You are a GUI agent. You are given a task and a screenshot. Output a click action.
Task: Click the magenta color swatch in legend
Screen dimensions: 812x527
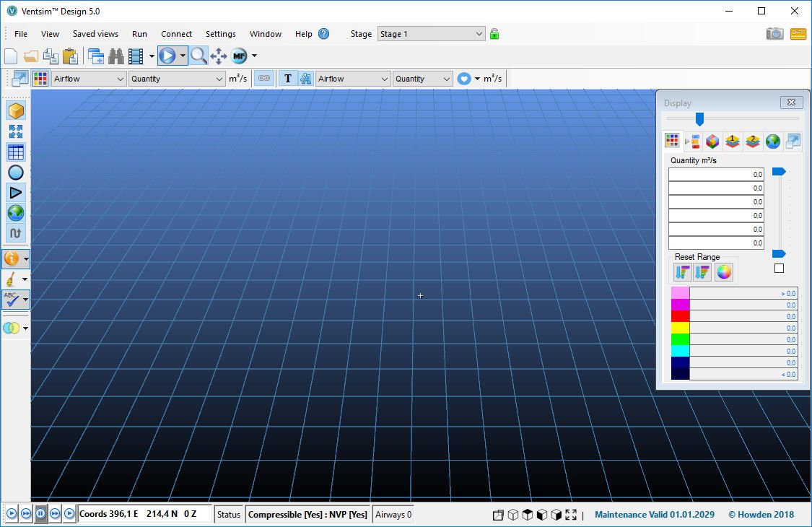[680, 305]
